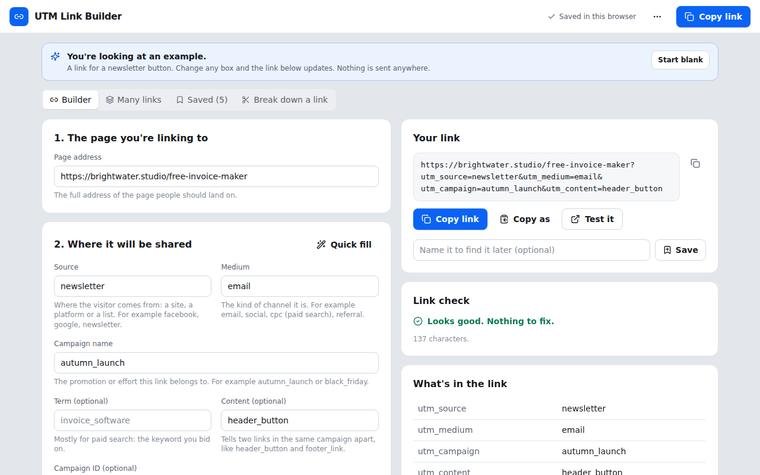Viewport: 760px width, 475px height.
Task: Open the three-dots more options menu
Action: [x=657, y=16]
